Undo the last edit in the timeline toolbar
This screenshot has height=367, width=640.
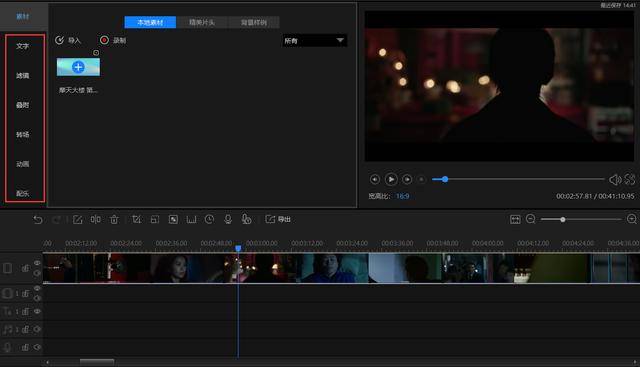click(x=38, y=220)
